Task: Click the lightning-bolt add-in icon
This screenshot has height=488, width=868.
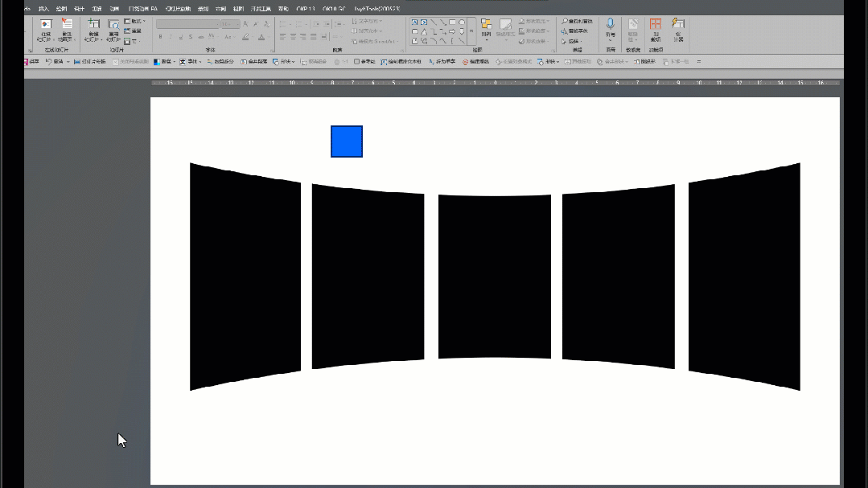Action: point(678,23)
